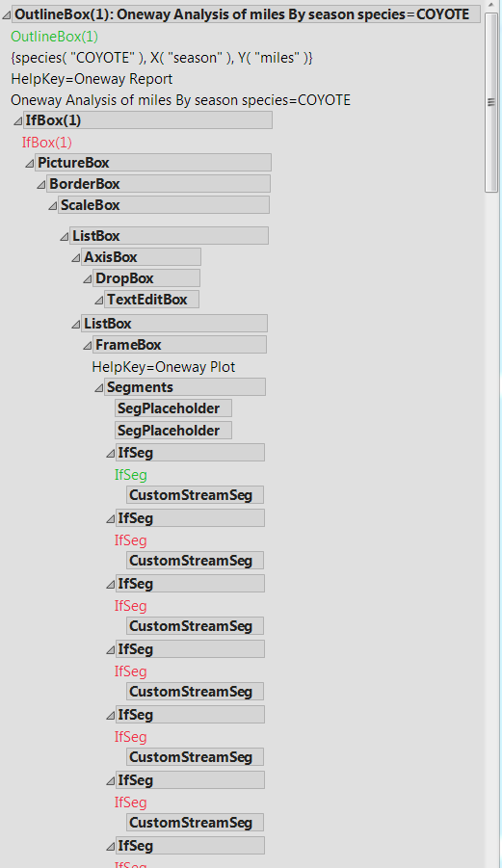Select the Segments header

(x=185, y=386)
